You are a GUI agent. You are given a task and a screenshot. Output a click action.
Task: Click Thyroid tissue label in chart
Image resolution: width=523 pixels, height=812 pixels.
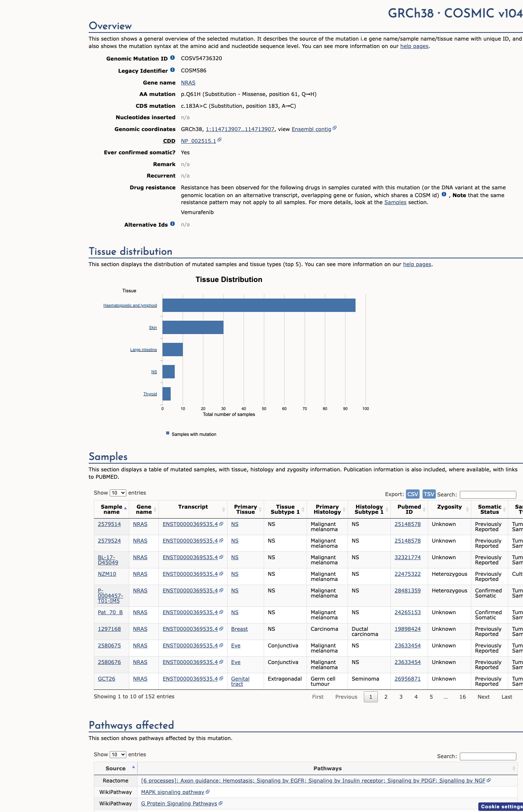point(150,394)
